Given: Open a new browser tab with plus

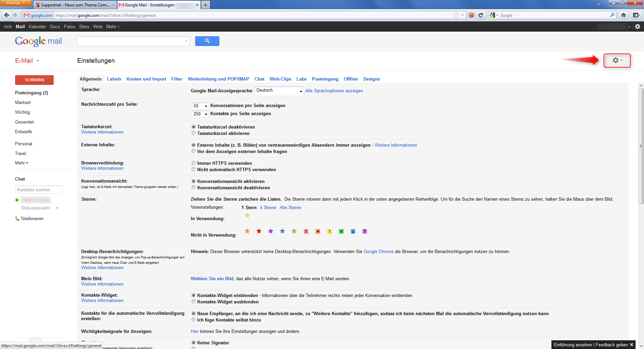Looking at the screenshot, I should coord(206,5).
